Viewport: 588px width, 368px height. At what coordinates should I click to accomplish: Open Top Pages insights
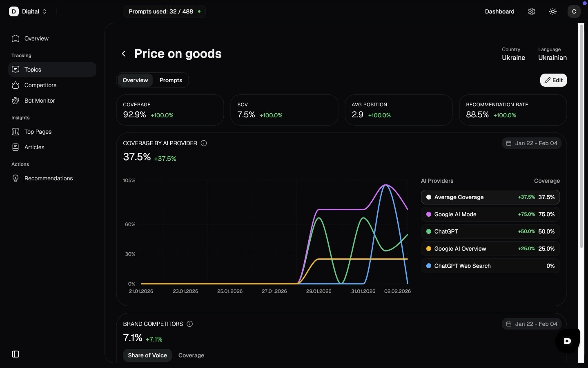pyautogui.click(x=37, y=132)
